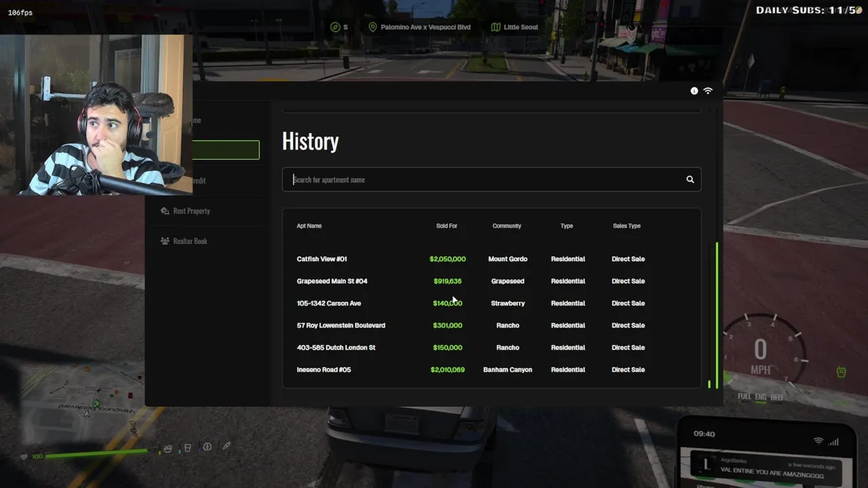
Task: Click the ENG indicator label
Action: point(761,396)
